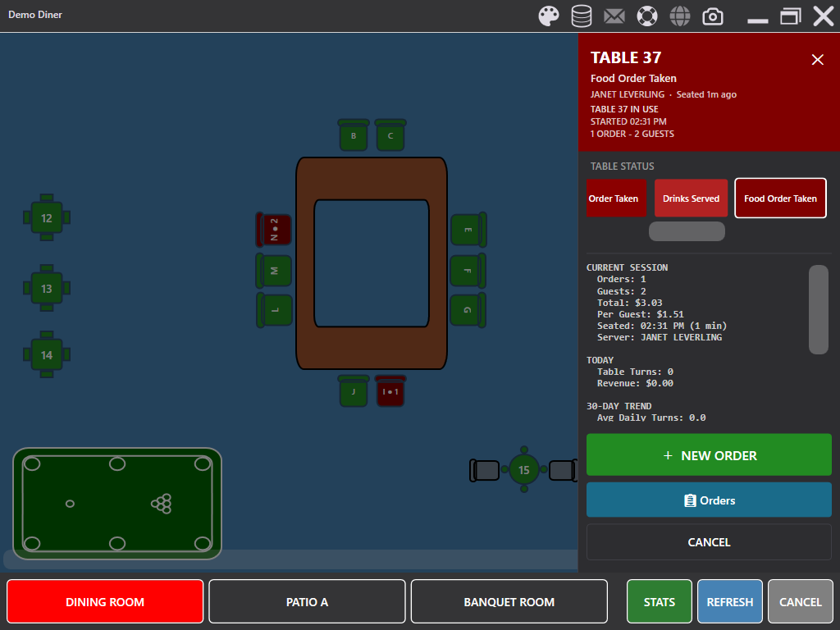Image resolution: width=840 pixels, height=630 pixels.
Task: Click the session info vertical scrollbar
Action: coord(818,309)
